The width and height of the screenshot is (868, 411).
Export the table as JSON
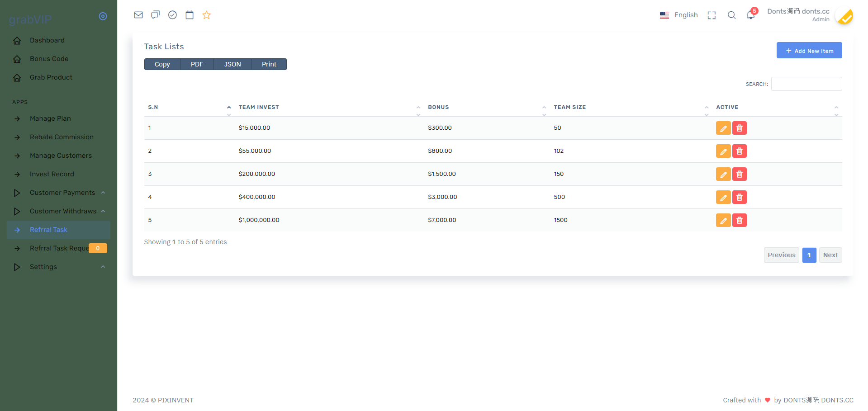pyautogui.click(x=232, y=64)
